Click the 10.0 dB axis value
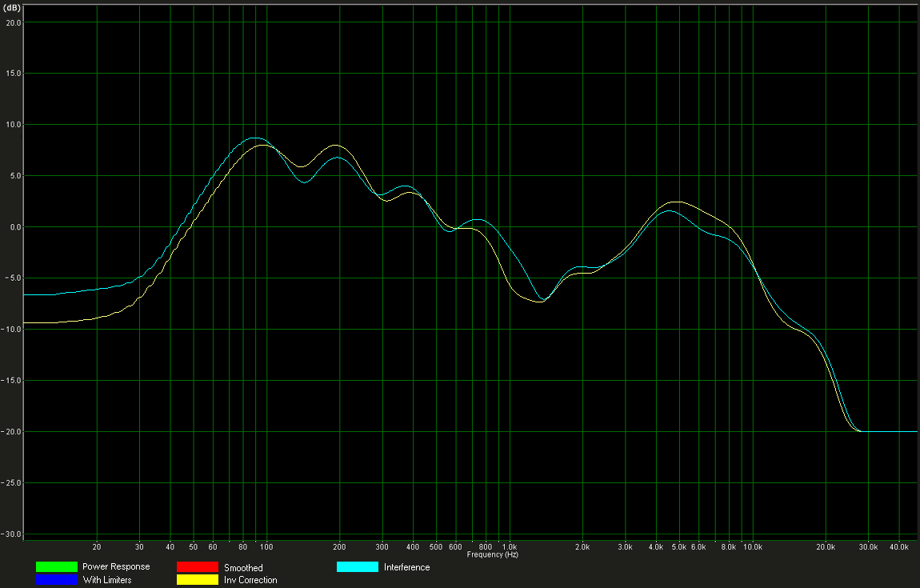 click(x=14, y=125)
